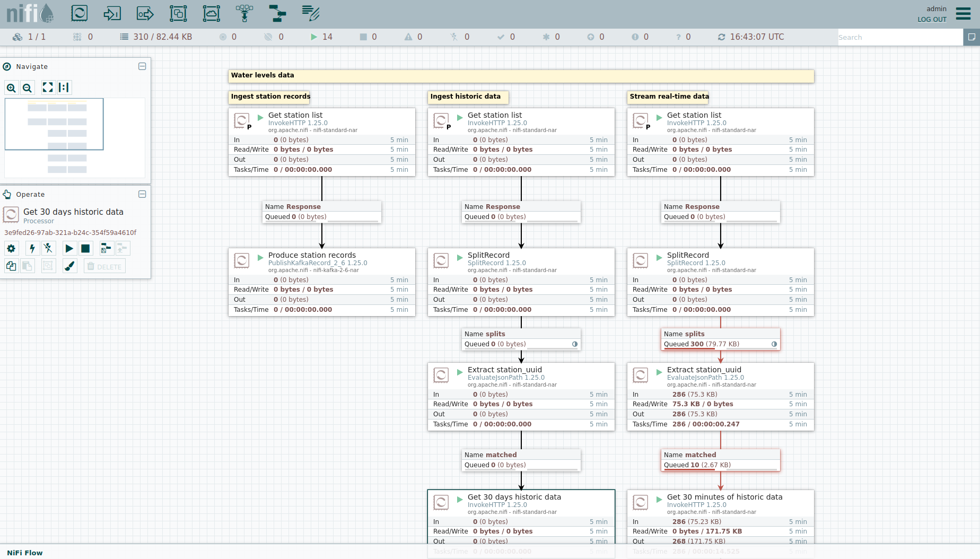Select the Processor component icon in toolbar

79,13
